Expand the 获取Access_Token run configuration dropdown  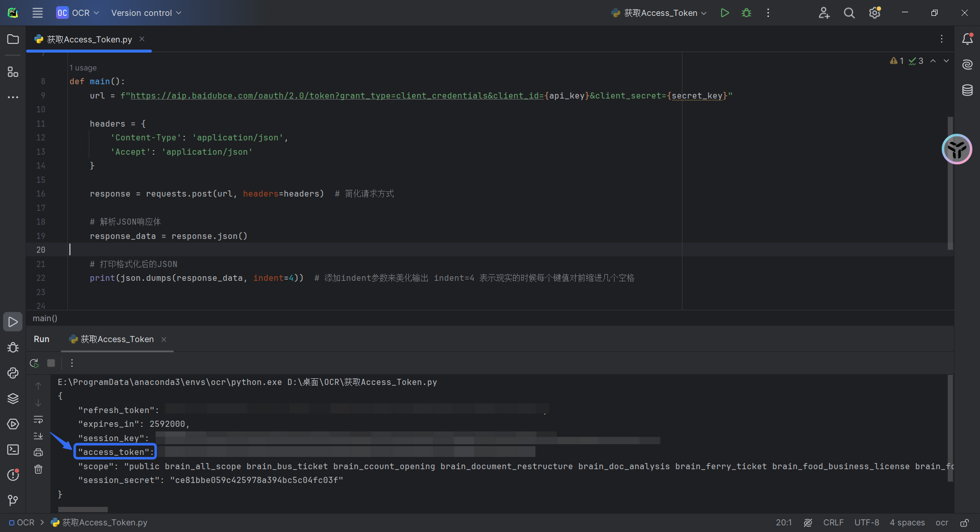[x=659, y=13]
